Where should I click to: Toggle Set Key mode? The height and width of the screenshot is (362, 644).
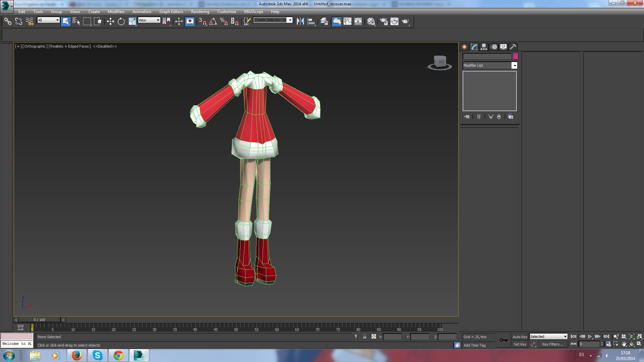[x=520, y=344]
